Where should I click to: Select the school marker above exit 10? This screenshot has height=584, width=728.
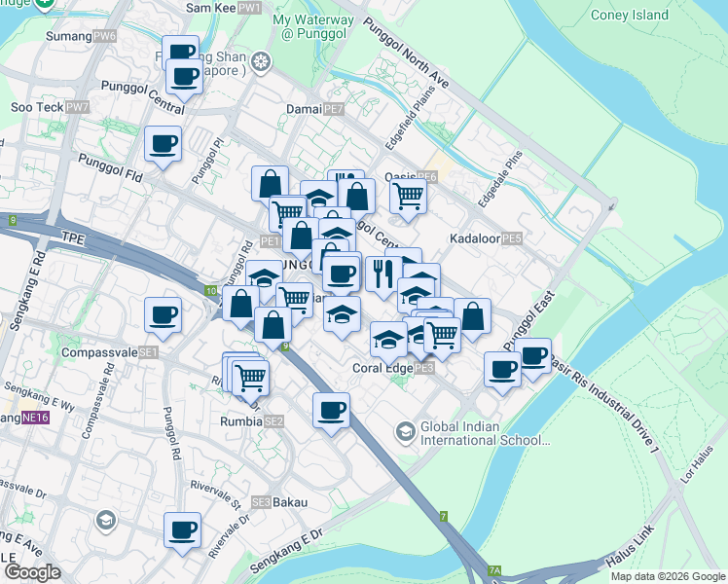pos(264,279)
